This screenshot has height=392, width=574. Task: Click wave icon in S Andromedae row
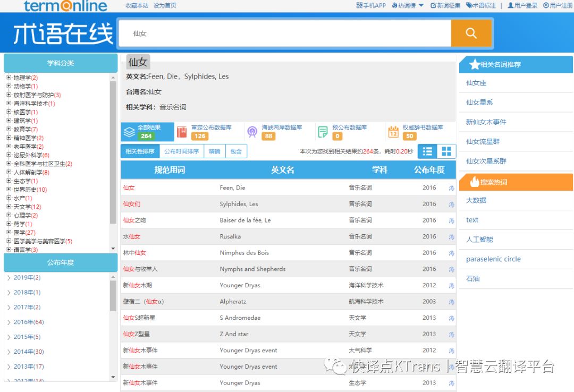point(451,318)
